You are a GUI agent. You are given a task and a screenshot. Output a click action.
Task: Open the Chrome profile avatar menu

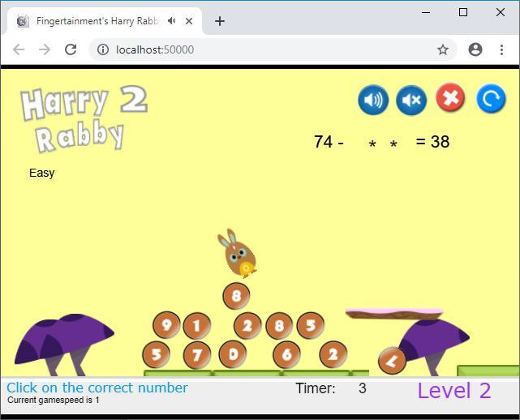475,49
